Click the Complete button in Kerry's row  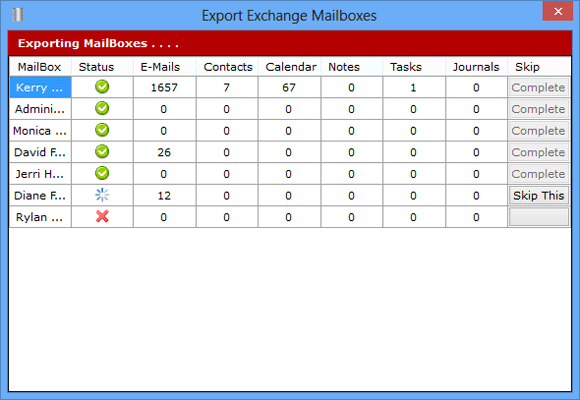[x=539, y=87]
